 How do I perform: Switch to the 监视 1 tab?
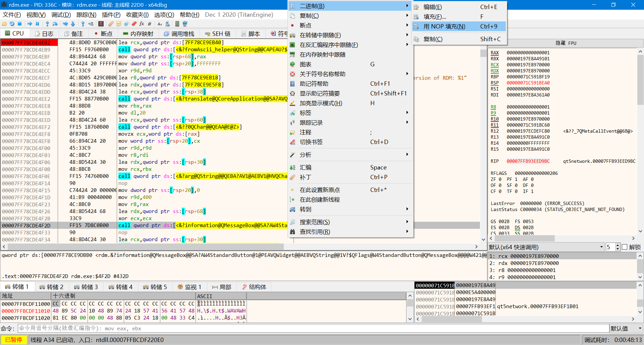[190, 287]
